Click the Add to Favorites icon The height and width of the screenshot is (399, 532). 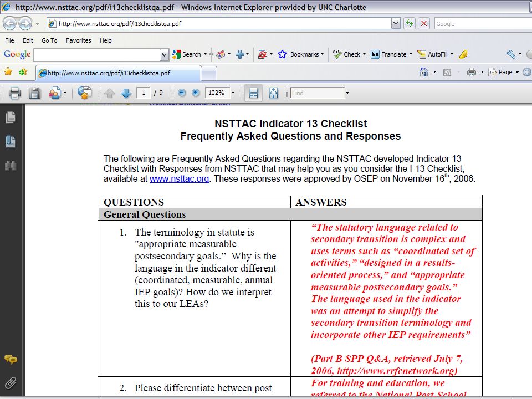point(23,71)
